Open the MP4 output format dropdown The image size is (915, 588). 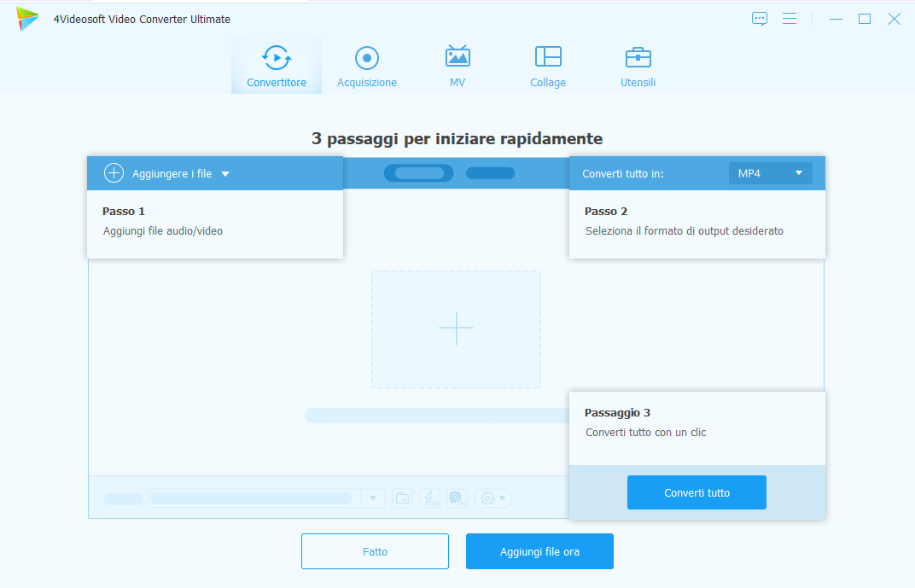click(770, 173)
